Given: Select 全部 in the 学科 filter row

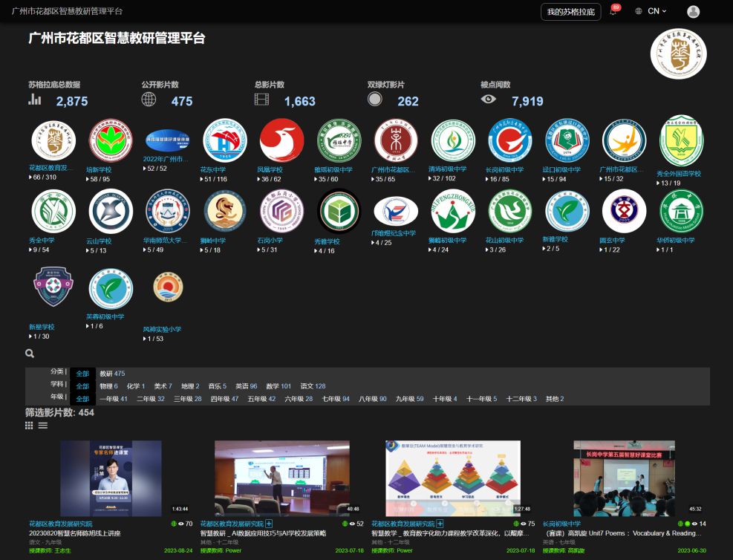Looking at the screenshot, I should tap(82, 386).
